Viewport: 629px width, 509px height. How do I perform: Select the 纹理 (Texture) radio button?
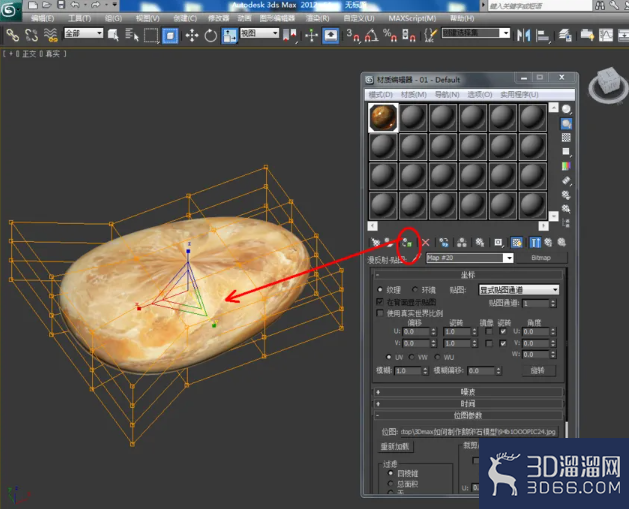380,289
